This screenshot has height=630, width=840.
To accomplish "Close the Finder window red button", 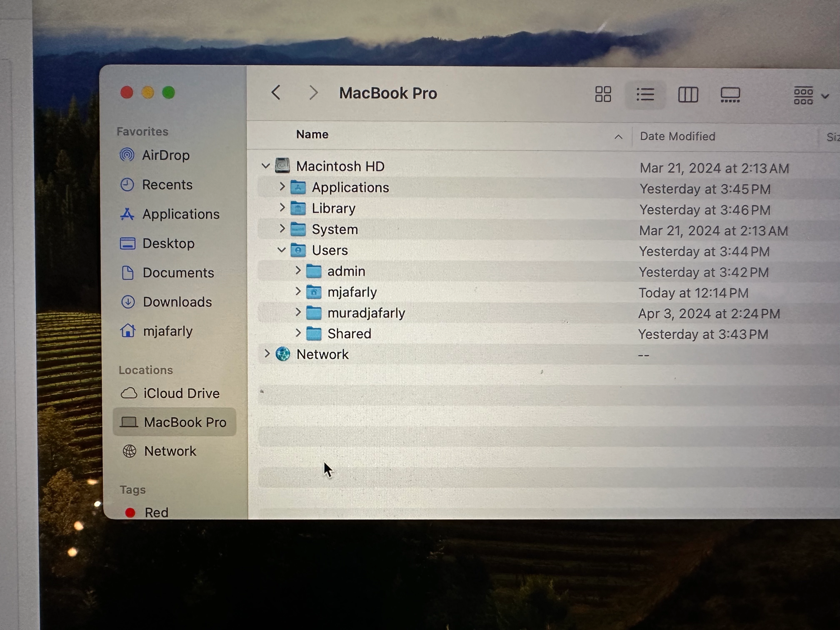I will 127,92.
